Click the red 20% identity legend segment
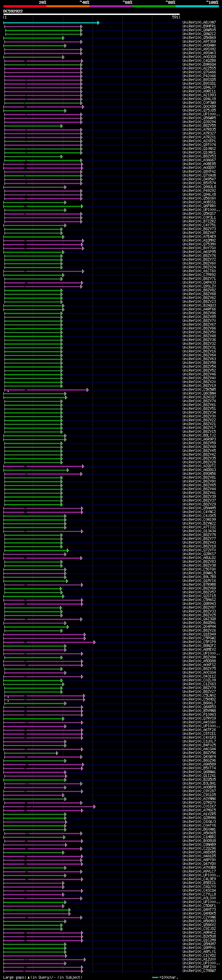Viewport: 222px width, 980px height. click(25, 6)
